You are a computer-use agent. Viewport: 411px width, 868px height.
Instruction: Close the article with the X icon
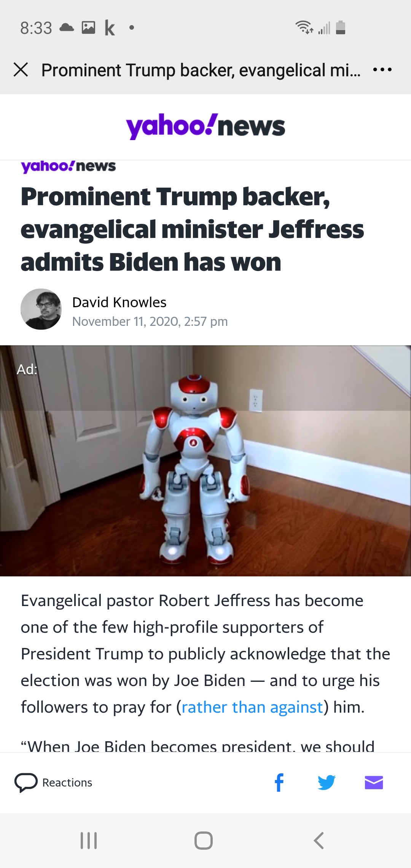pos(21,70)
